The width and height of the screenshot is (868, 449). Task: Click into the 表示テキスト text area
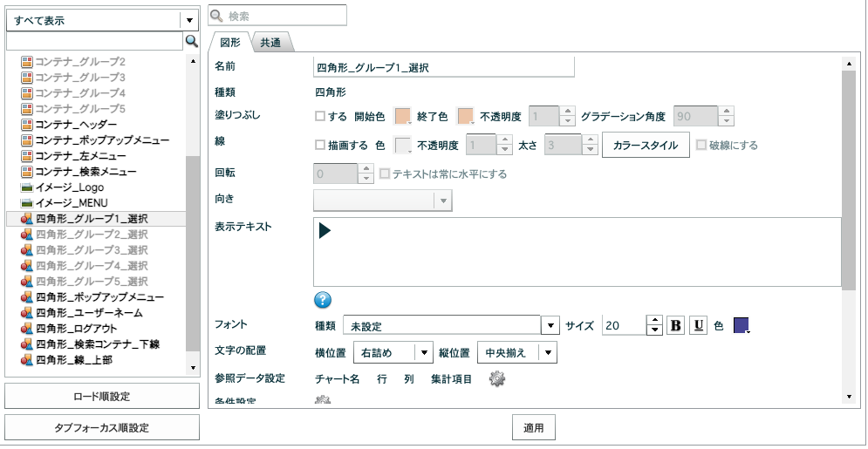pyautogui.click(x=578, y=252)
